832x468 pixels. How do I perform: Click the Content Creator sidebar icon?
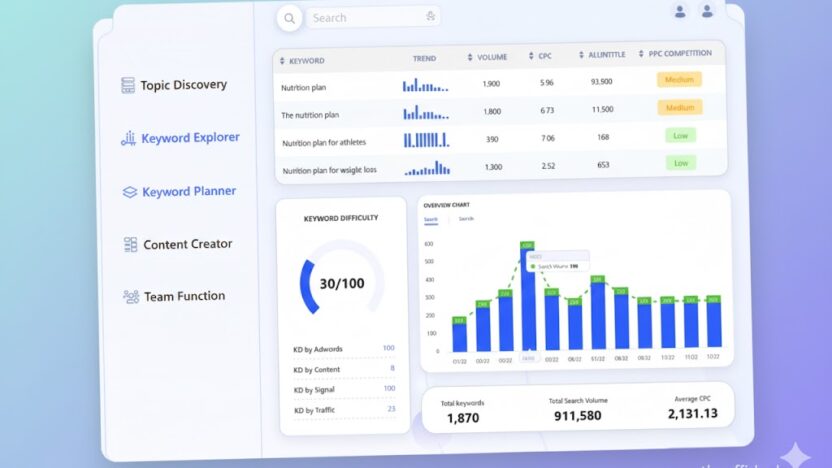point(130,245)
